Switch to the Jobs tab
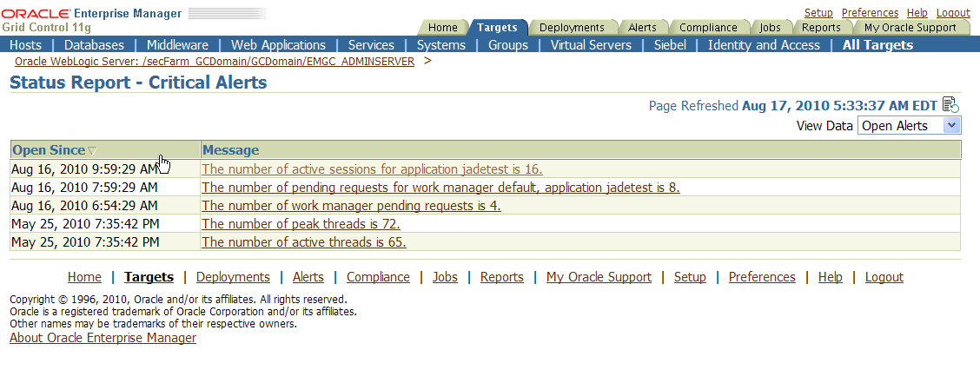Viewport: 980px width, 370px height. (x=770, y=28)
